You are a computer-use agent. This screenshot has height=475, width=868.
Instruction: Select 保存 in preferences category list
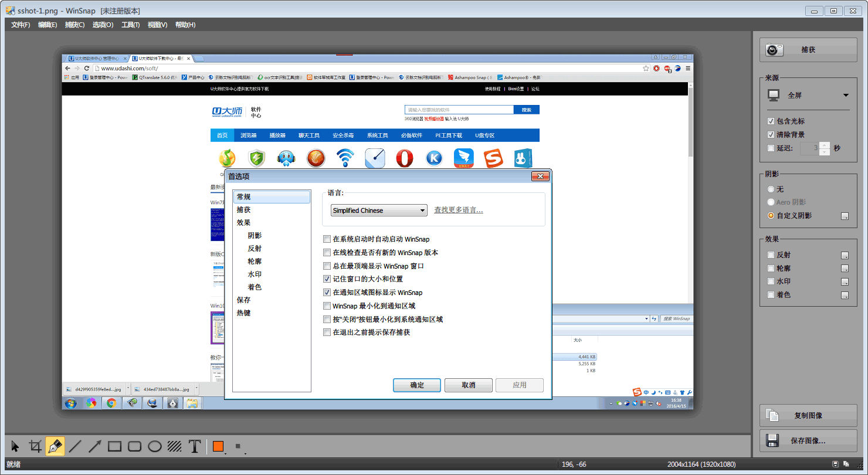(x=272, y=300)
